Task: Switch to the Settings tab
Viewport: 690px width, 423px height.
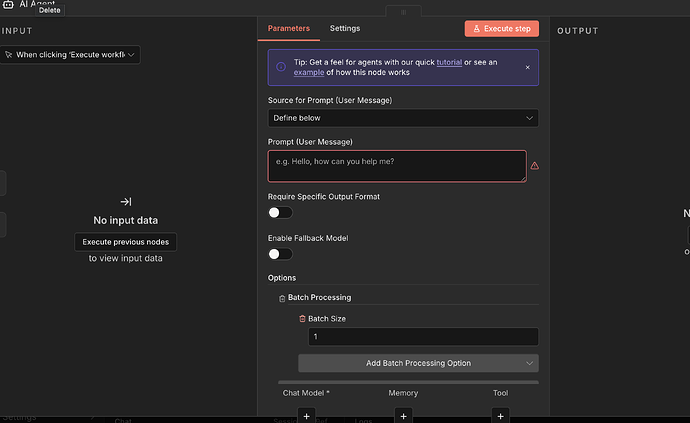Action: pyautogui.click(x=345, y=28)
